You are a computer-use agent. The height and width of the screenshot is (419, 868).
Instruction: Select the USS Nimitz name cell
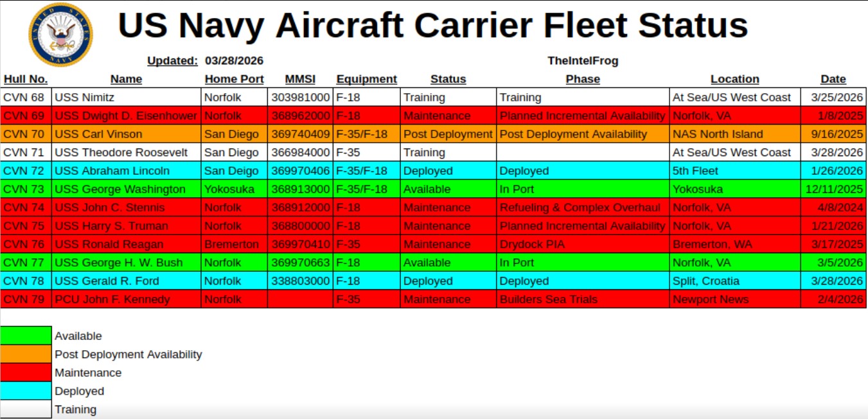tap(126, 98)
